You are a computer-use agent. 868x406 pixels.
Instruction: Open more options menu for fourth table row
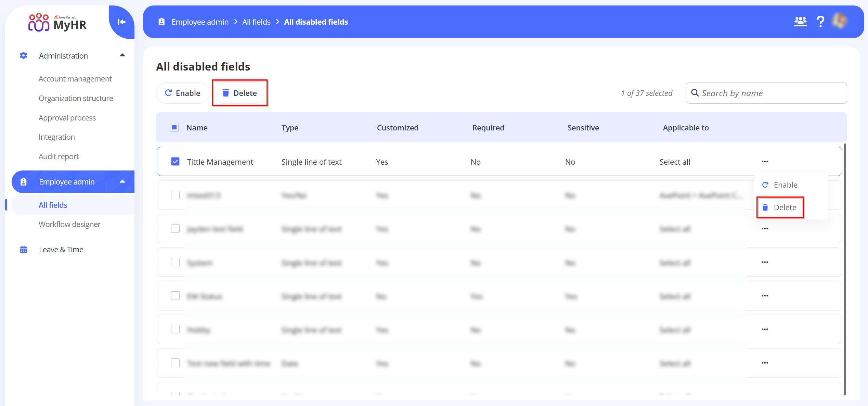point(765,262)
